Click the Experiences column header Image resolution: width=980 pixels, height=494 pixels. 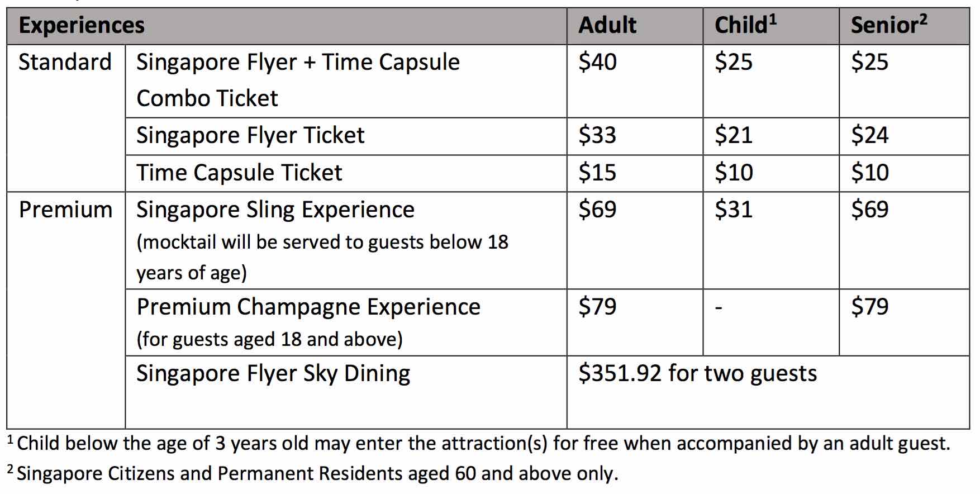(82, 26)
